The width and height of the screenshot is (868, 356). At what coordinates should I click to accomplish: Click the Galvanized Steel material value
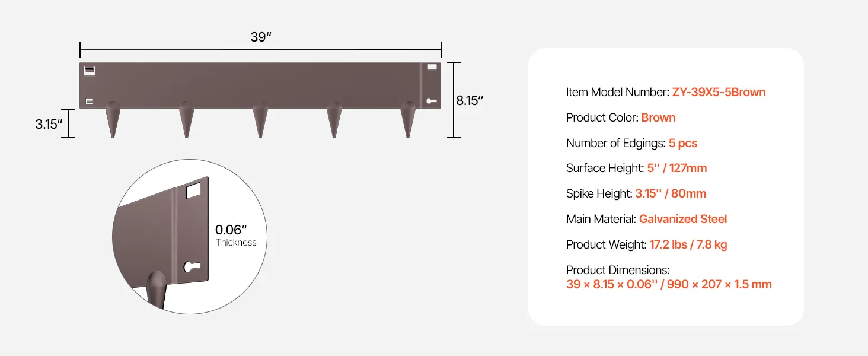[x=683, y=219]
